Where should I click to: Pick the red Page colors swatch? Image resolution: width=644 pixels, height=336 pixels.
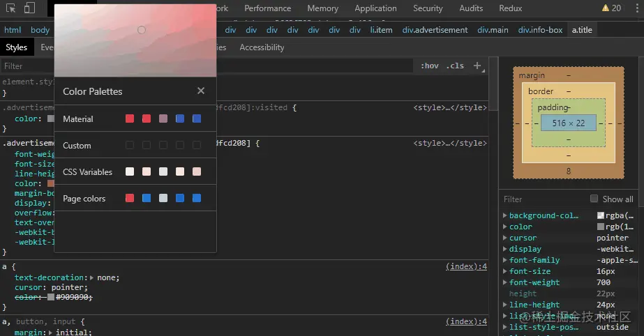pyautogui.click(x=130, y=198)
